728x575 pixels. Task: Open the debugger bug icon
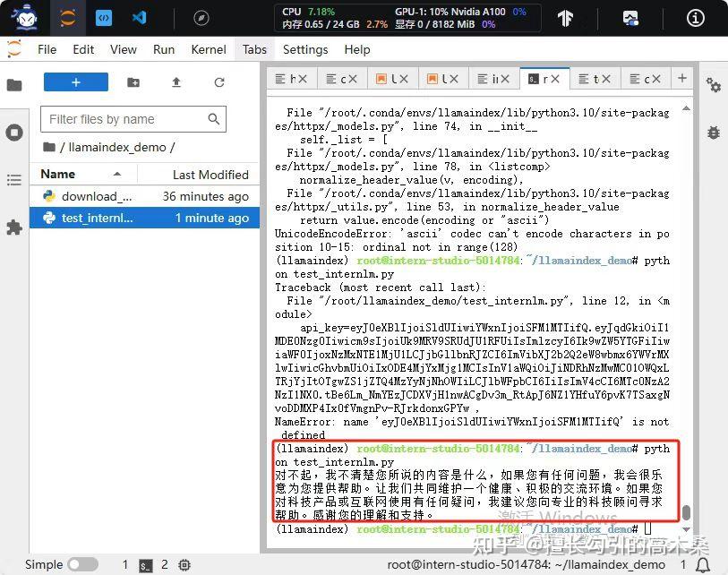tap(714, 133)
